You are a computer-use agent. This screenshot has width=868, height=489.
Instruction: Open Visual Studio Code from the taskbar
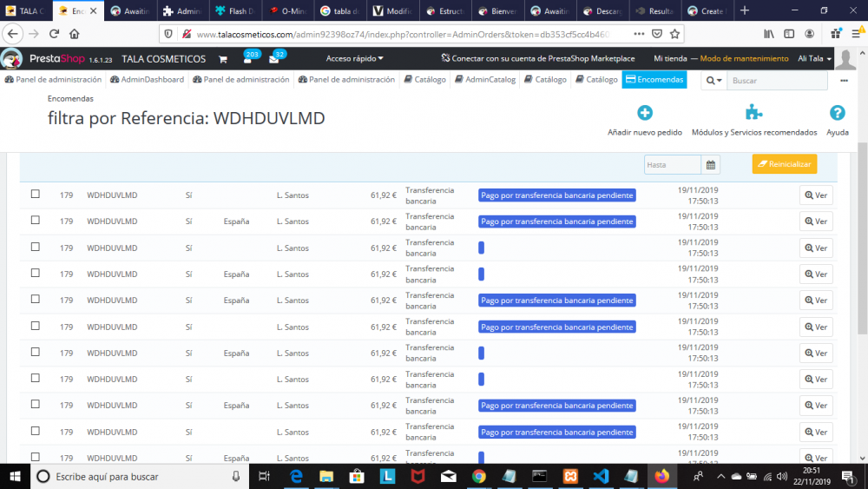601,476
